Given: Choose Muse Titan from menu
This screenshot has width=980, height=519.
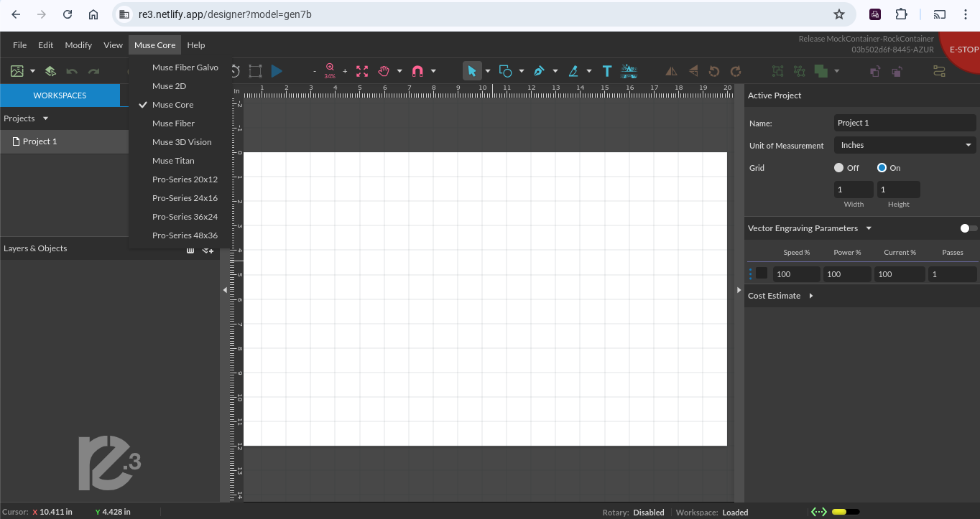Looking at the screenshot, I should pyautogui.click(x=173, y=161).
